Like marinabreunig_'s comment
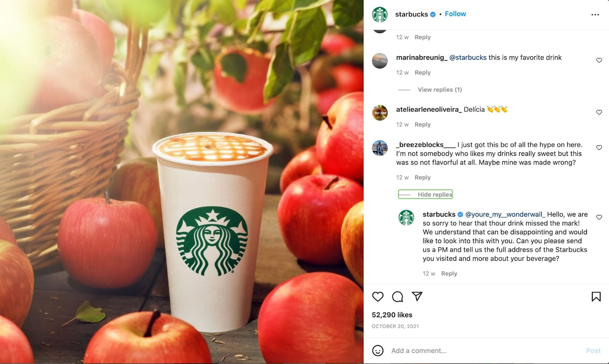This screenshot has width=609, height=364. pos(599,60)
